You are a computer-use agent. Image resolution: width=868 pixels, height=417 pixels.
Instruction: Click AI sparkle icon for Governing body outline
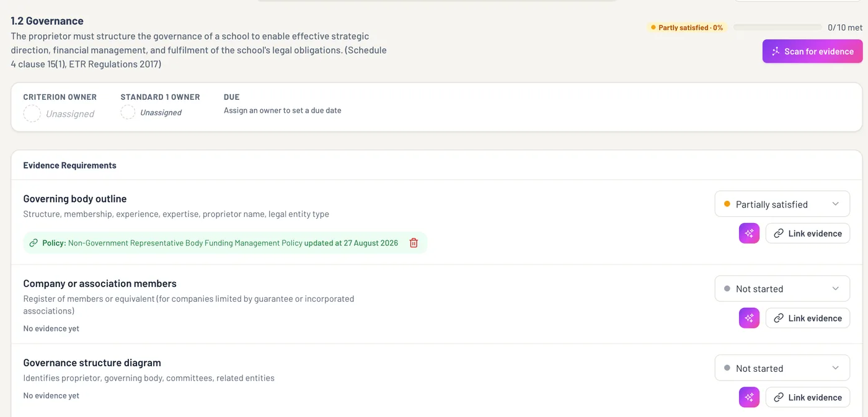(x=749, y=233)
